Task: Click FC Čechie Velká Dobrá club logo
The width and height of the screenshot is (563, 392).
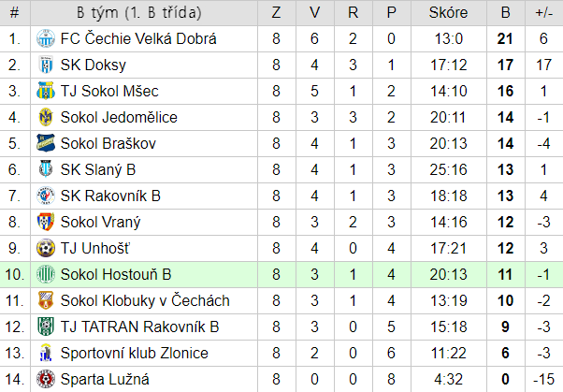Action: coord(46,38)
